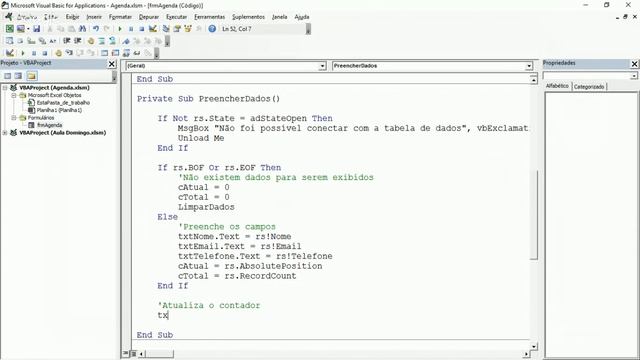Switch to the Alfabético tab
Screen dimensions: 640x360
click(557, 86)
